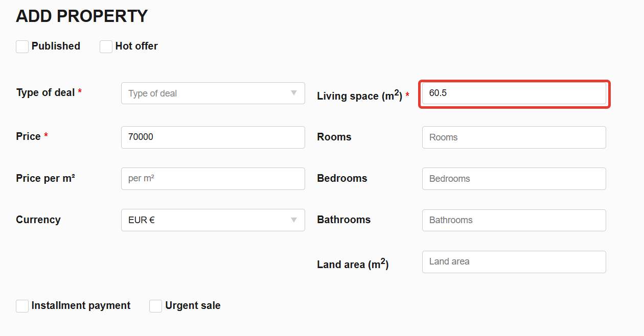Click the Price field containing 70000

tap(213, 137)
